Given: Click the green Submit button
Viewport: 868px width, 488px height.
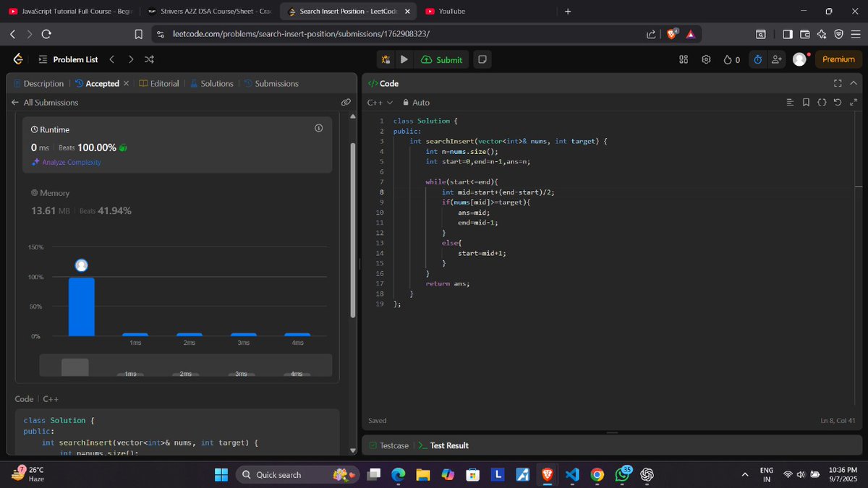Looking at the screenshot, I should [441, 59].
